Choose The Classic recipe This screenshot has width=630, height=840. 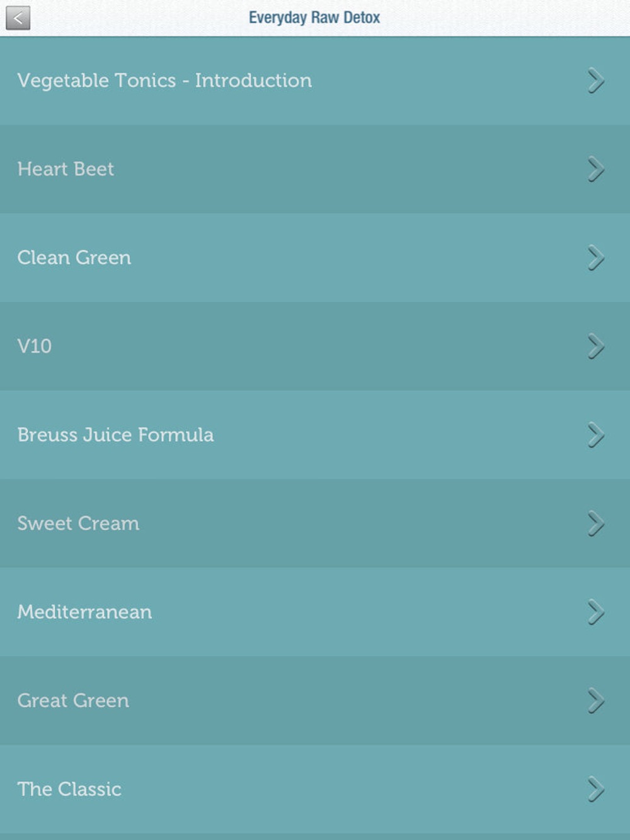pos(315,789)
